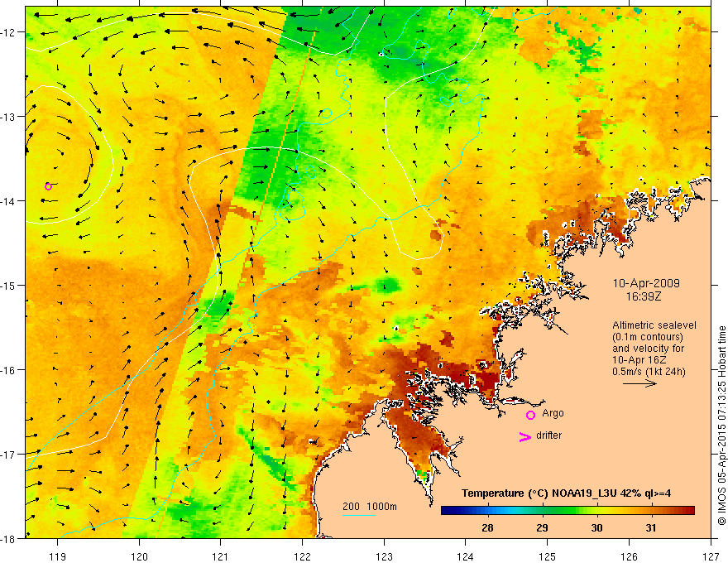Click the Altimetric sealevel caption line
Viewport: 728px width, 563px height.
654,325
